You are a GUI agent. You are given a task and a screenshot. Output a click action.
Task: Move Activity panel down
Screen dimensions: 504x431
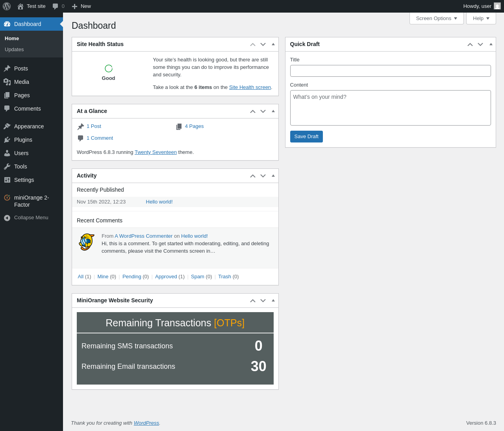click(x=263, y=176)
